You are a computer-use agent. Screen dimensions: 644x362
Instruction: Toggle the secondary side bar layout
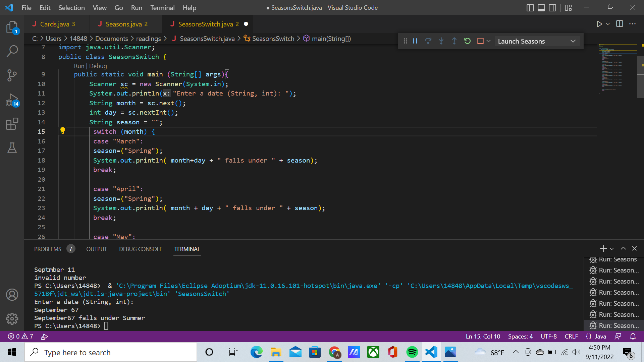[552, 8]
